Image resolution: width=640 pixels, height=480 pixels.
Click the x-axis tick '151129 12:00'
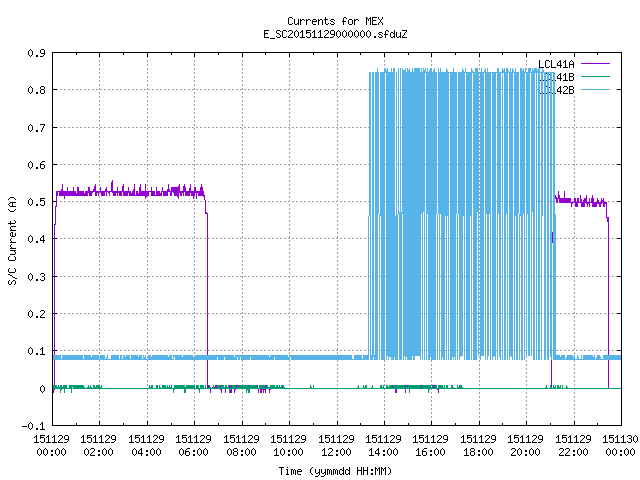pos(336,446)
